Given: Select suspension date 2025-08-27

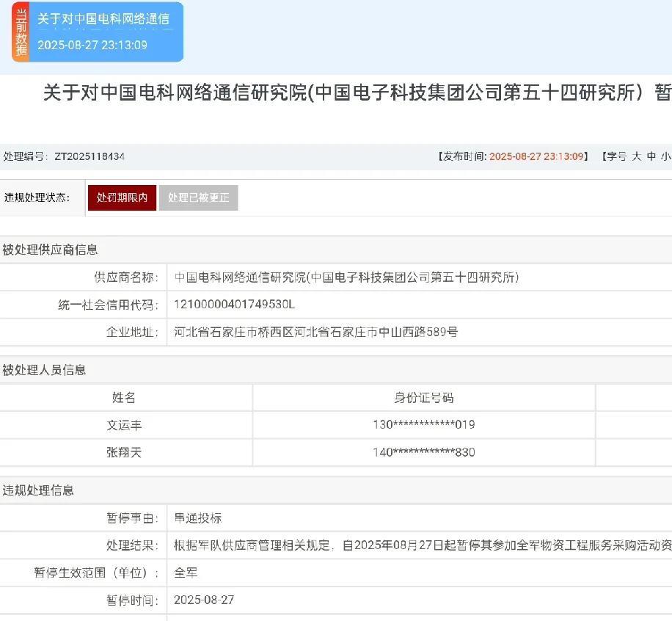Looking at the screenshot, I should 204,600.
